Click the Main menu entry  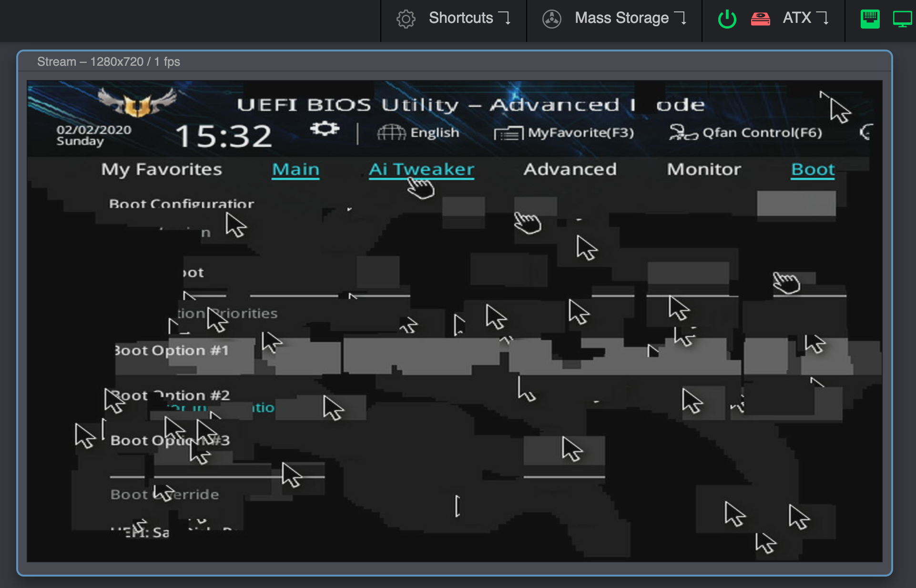point(295,170)
